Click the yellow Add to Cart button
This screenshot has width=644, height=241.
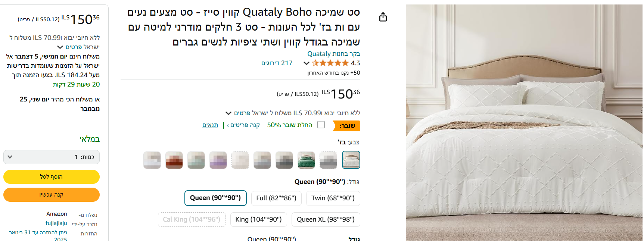(x=52, y=177)
